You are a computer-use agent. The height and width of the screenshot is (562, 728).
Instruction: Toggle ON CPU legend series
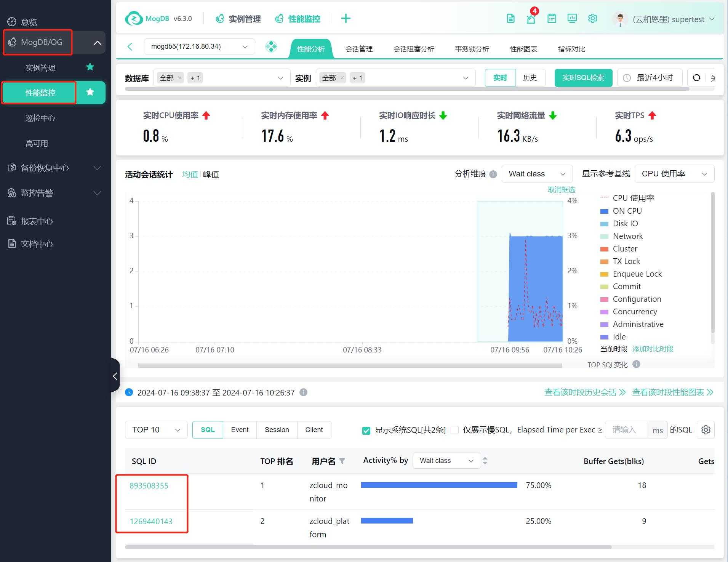coord(621,211)
